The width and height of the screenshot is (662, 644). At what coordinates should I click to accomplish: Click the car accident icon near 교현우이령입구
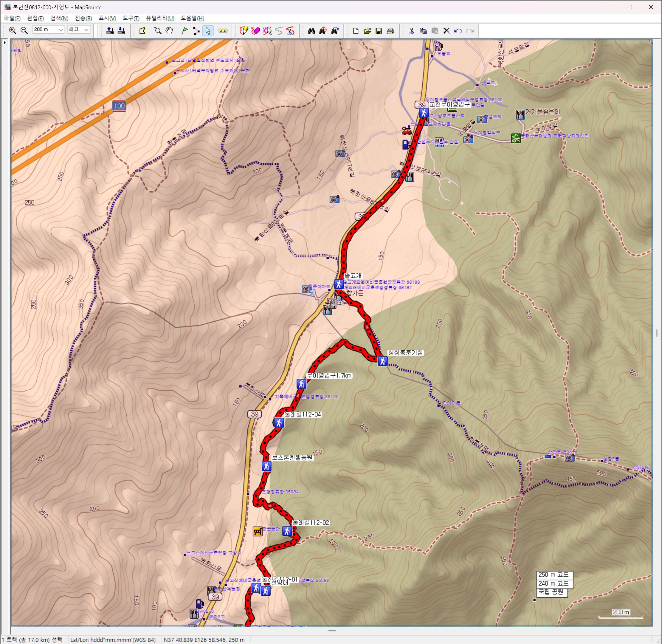[x=407, y=130]
